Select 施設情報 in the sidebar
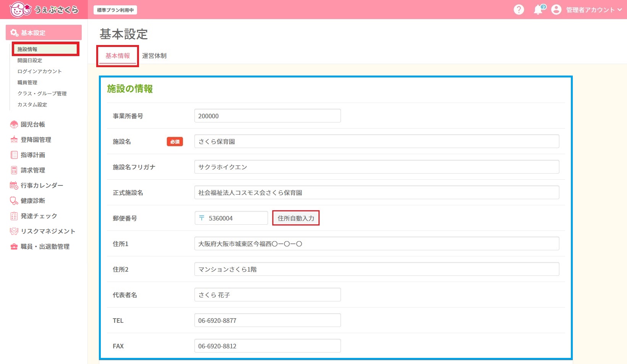627x364 pixels. pos(45,49)
